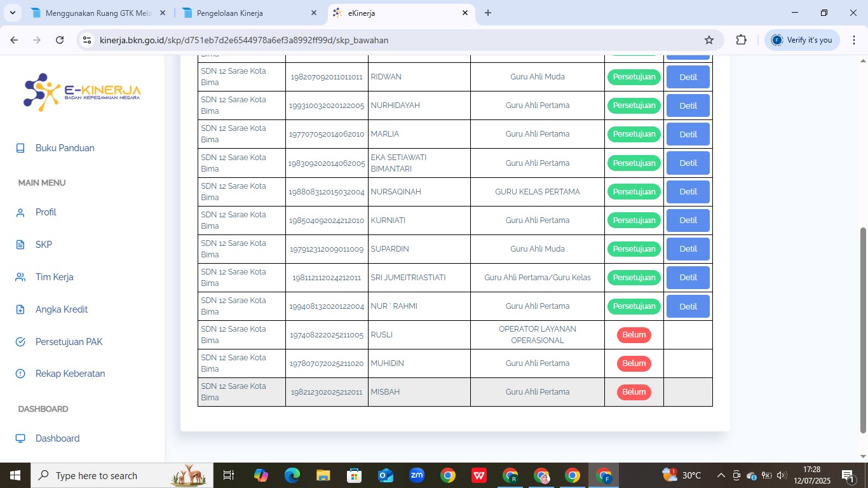This screenshot has width=868, height=488.
Task: Reload the eKinerja page
Action: pos(60,40)
